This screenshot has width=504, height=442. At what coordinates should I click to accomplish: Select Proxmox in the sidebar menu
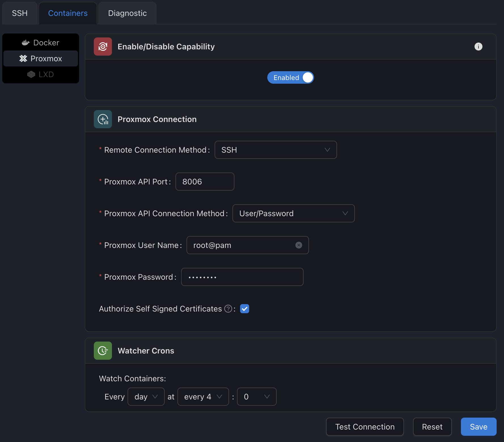pos(41,58)
